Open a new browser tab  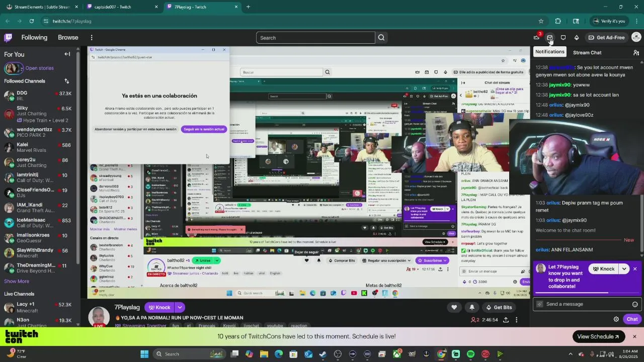pos(248,7)
